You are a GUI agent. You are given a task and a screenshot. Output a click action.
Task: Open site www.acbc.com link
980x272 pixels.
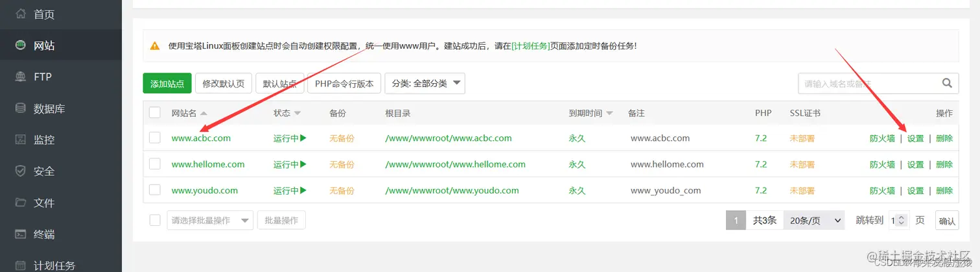(201, 138)
